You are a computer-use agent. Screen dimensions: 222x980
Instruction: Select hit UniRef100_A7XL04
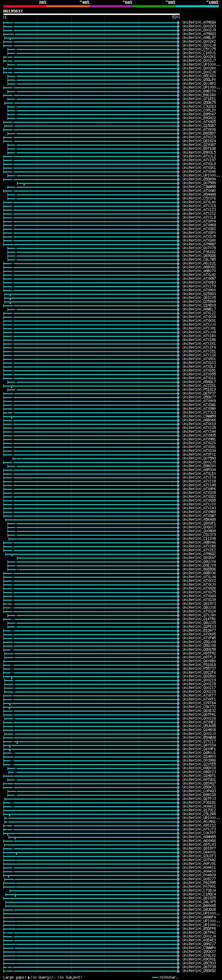[199, 577]
